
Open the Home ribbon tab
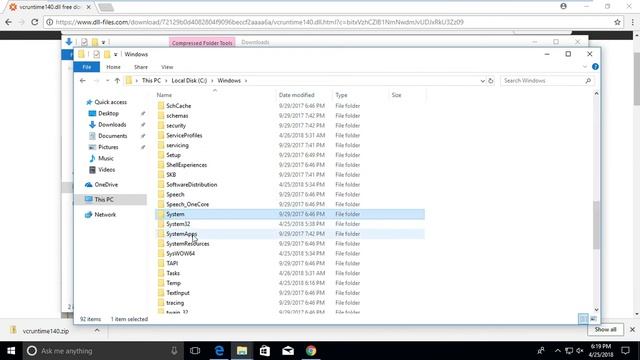(113, 67)
